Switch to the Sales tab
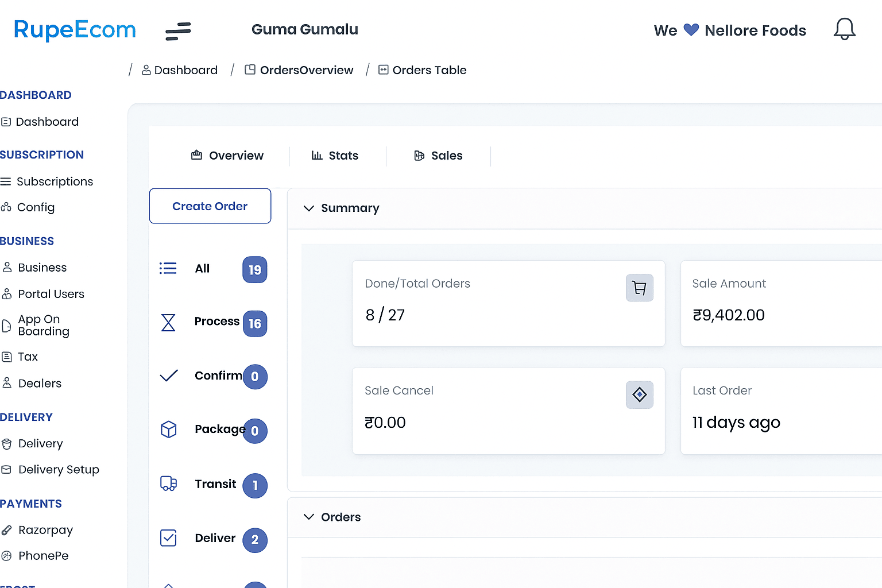This screenshot has width=882, height=588. (x=439, y=155)
